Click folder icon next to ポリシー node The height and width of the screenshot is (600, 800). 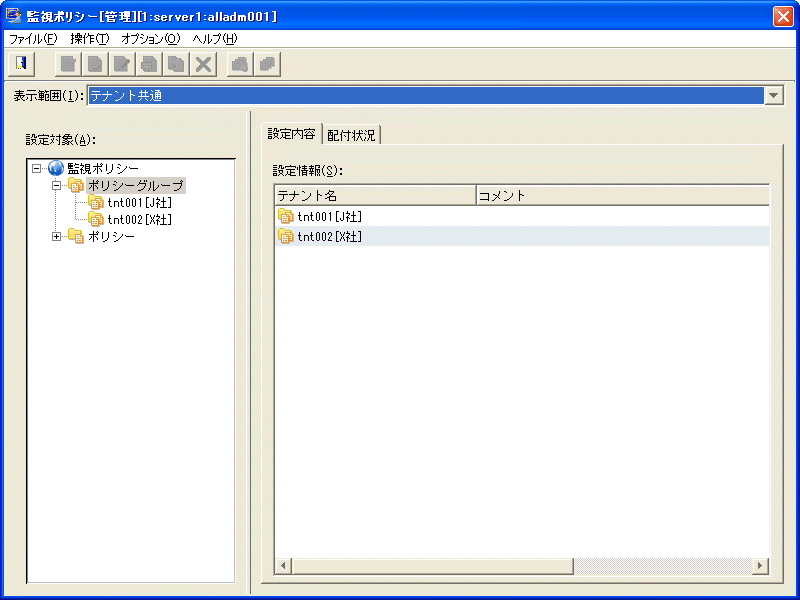[x=76, y=236]
